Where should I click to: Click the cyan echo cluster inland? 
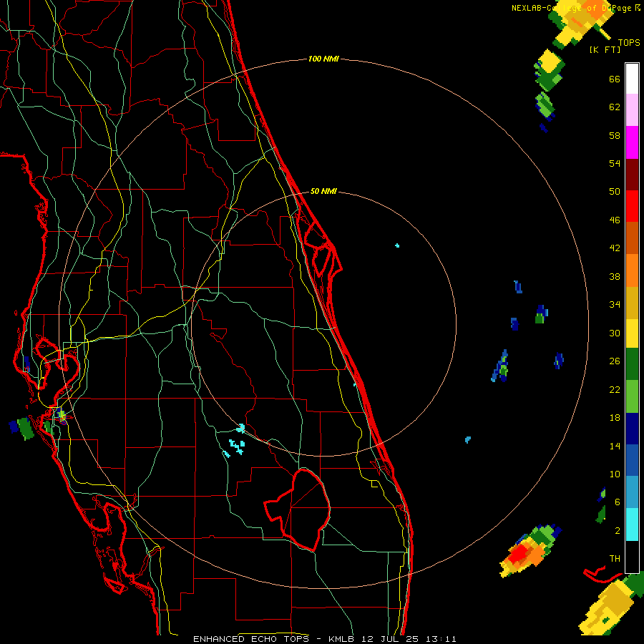(235, 442)
